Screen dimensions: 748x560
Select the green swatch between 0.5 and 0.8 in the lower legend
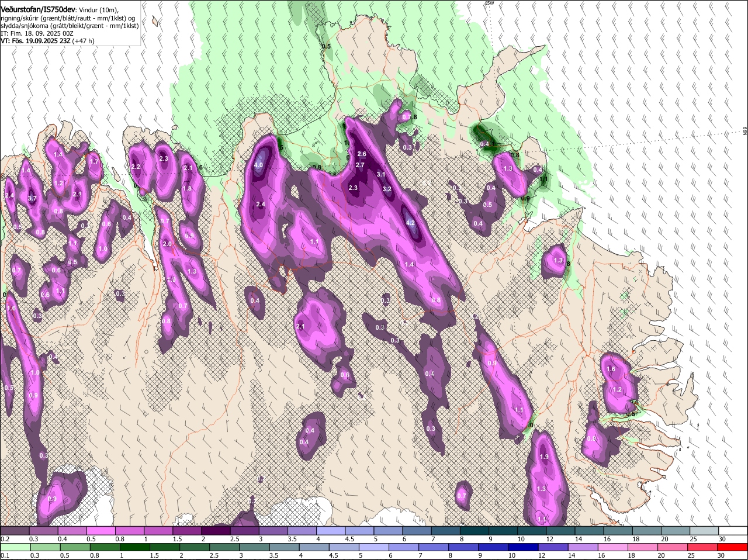coord(74,547)
